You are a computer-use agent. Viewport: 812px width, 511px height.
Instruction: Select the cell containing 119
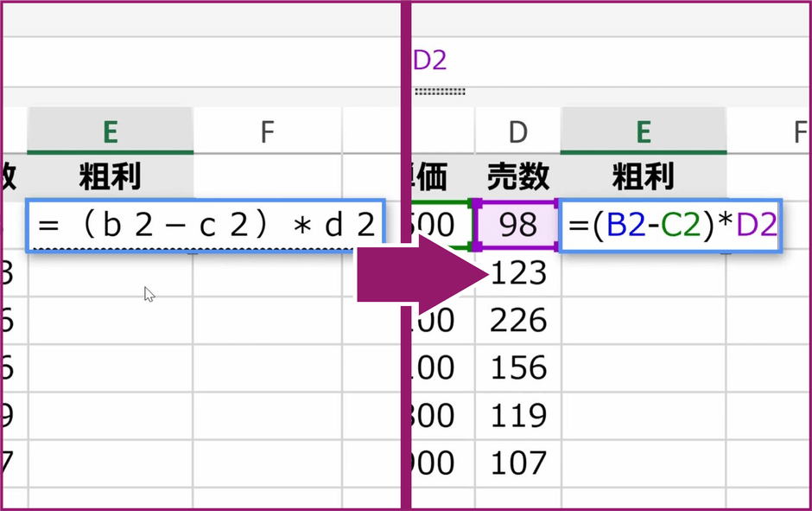tap(517, 416)
